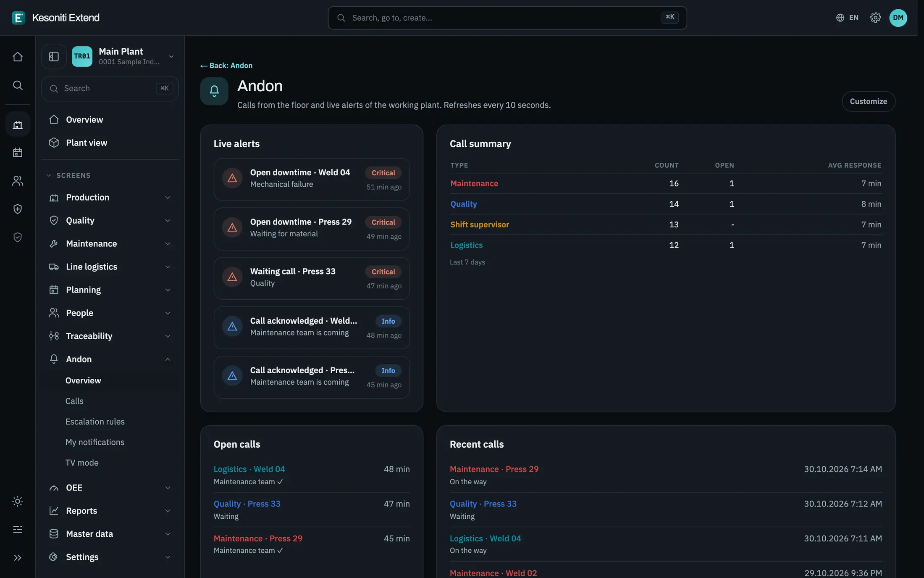
Task: Open the calendar icon in left rail
Action: click(17, 152)
